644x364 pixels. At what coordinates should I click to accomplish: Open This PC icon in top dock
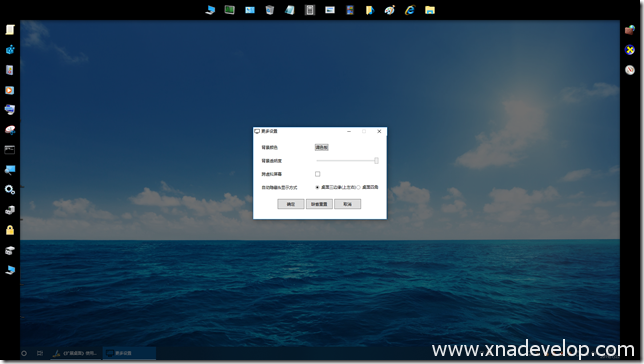pyautogui.click(x=210, y=10)
